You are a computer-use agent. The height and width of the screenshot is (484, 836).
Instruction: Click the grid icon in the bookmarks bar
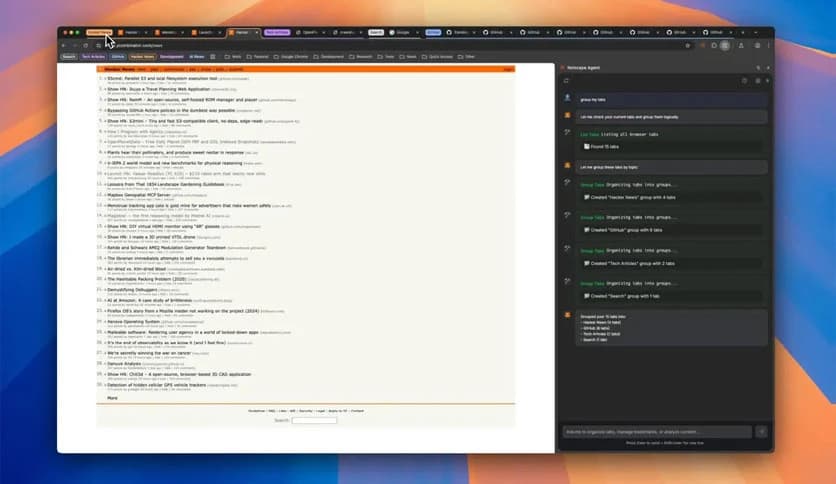[x=213, y=57]
